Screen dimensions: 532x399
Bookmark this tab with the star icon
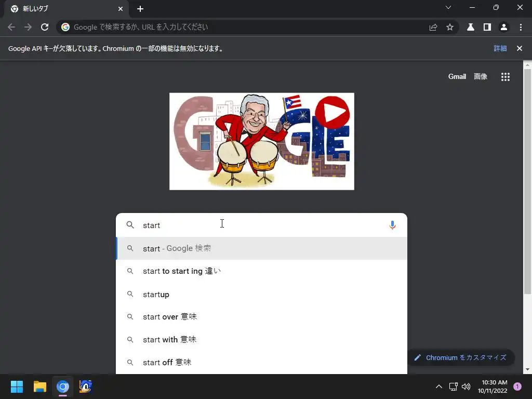[x=450, y=27]
